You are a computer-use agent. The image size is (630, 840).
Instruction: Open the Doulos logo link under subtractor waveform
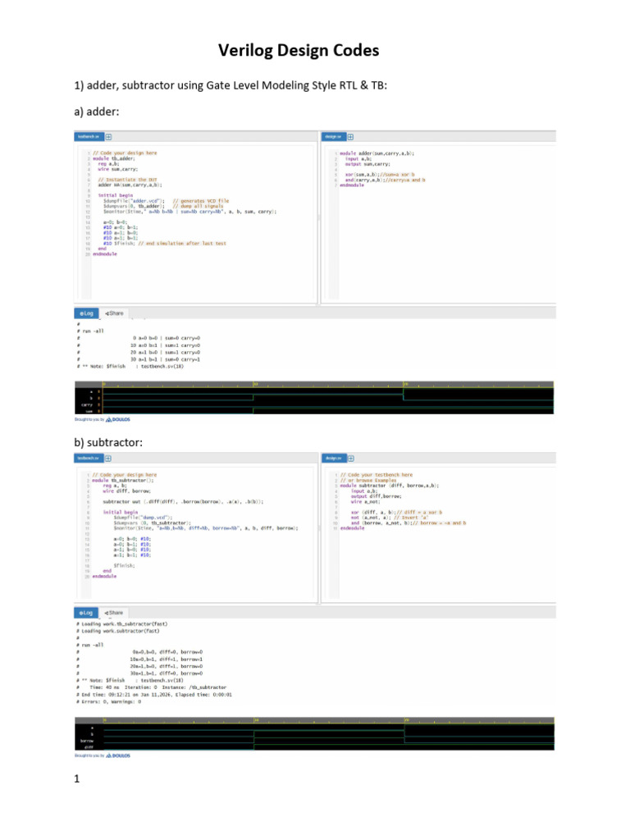coord(118,756)
